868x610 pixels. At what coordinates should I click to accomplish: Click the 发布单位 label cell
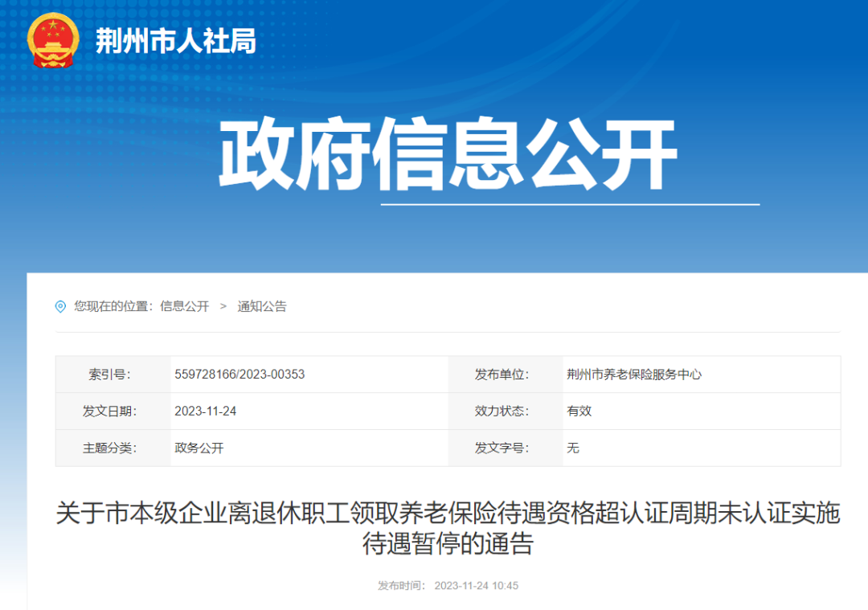502,374
